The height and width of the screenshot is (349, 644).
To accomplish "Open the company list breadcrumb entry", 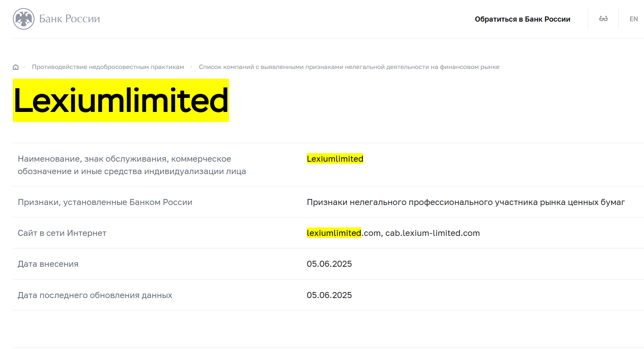I will (349, 67).
